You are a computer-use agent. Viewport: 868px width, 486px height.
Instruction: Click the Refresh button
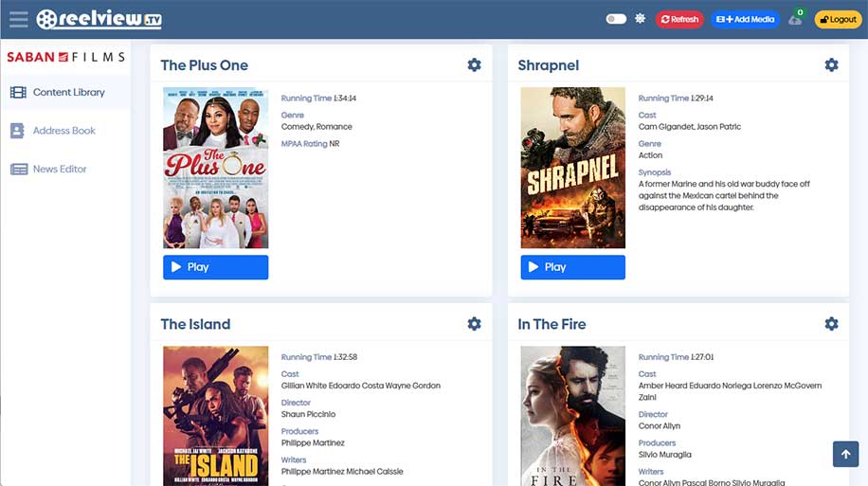coord(679,19)
